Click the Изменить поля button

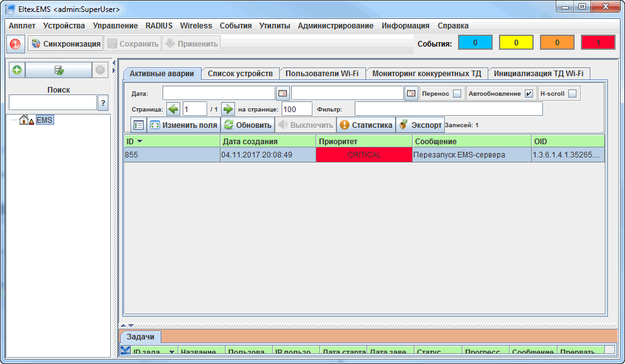pos(184,125)
